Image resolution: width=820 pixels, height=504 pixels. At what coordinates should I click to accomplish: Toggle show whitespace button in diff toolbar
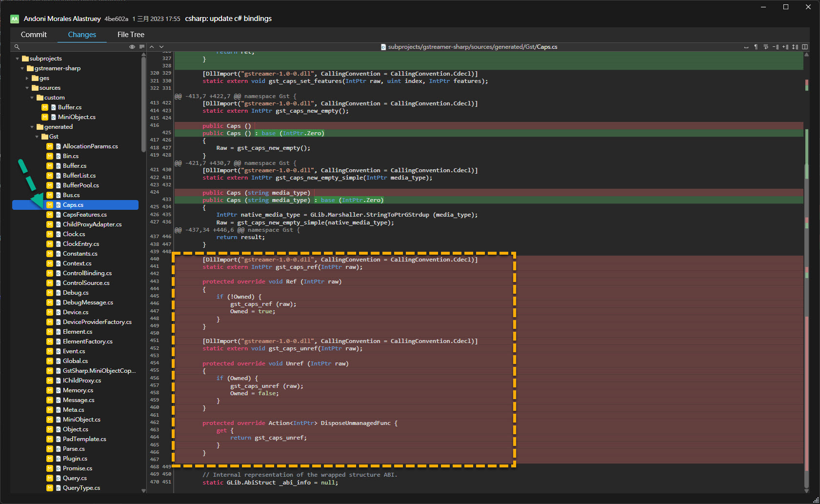[x=746, y=47]
